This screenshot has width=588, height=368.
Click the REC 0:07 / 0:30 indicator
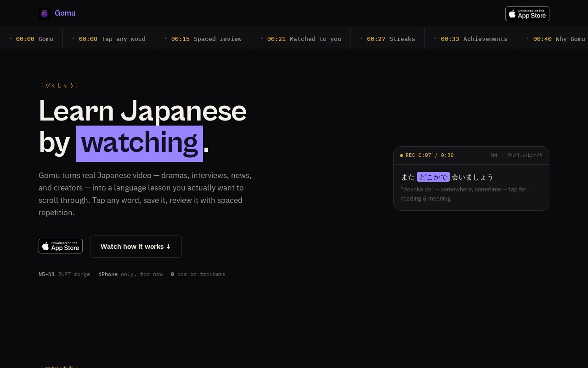tap(427, 155)
